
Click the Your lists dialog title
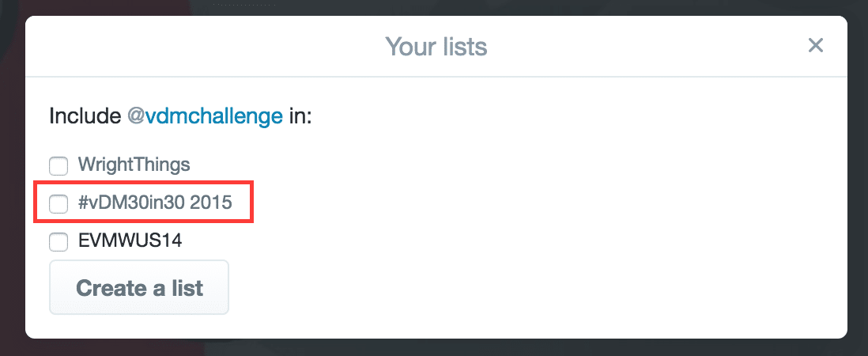click(436, 47)
